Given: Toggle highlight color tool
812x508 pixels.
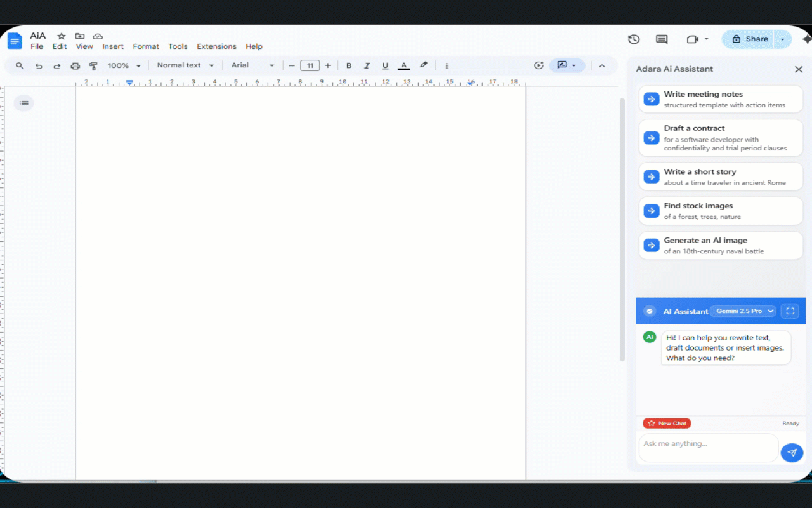Looking at the screenshot, I should (x=423, y=65).
